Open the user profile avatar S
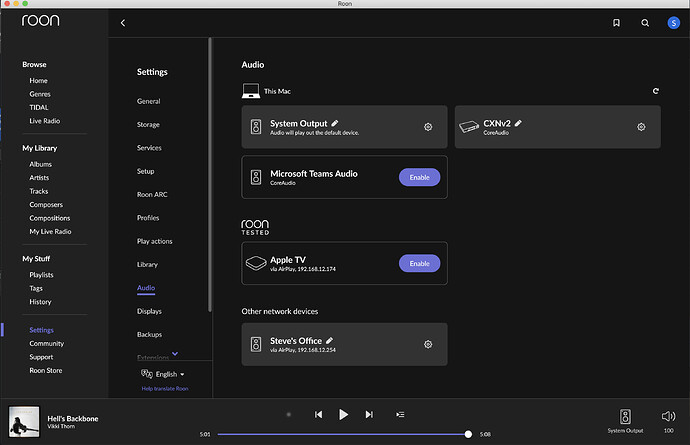 (x=673, y=22)
